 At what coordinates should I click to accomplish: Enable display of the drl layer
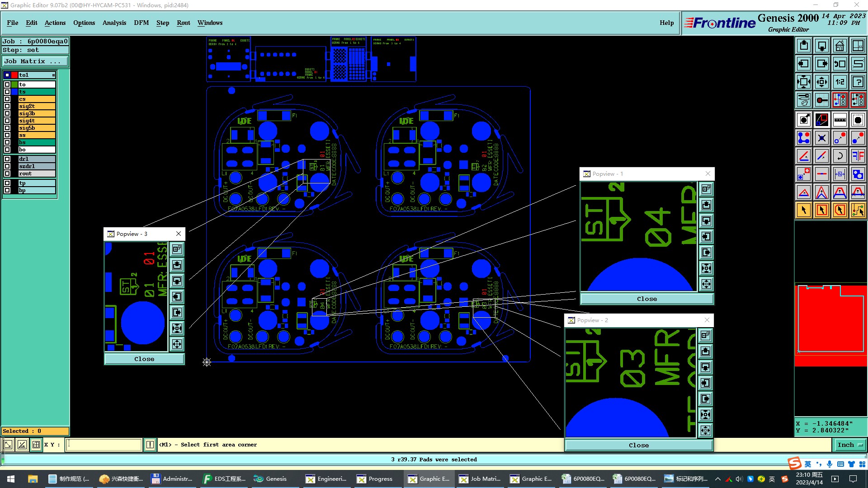pyautogui.click(x=7, y=159)
